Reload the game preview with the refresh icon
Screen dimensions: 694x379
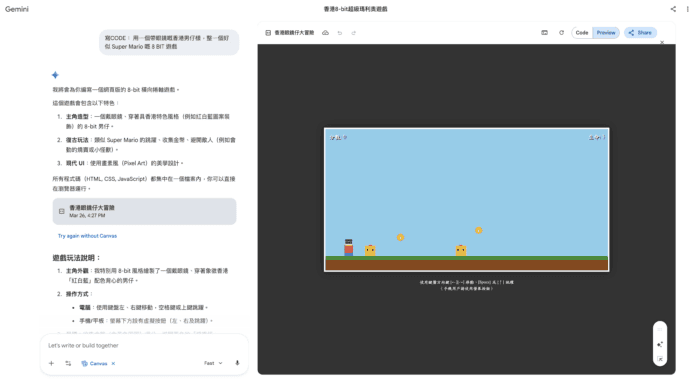point(561,33)
